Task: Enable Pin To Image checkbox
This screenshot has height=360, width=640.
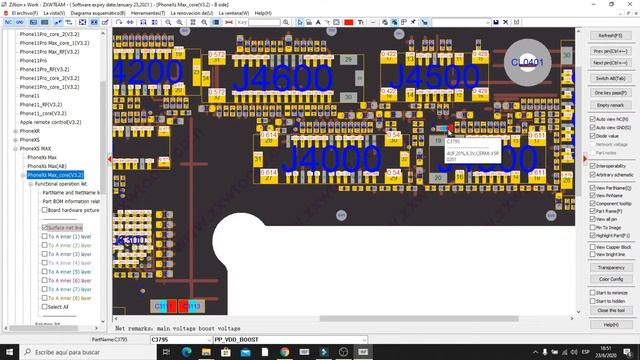Action: point(592,227)
